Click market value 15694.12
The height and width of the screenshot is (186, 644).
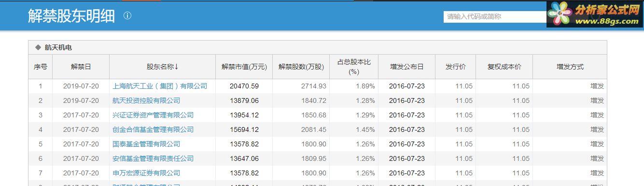244,129
